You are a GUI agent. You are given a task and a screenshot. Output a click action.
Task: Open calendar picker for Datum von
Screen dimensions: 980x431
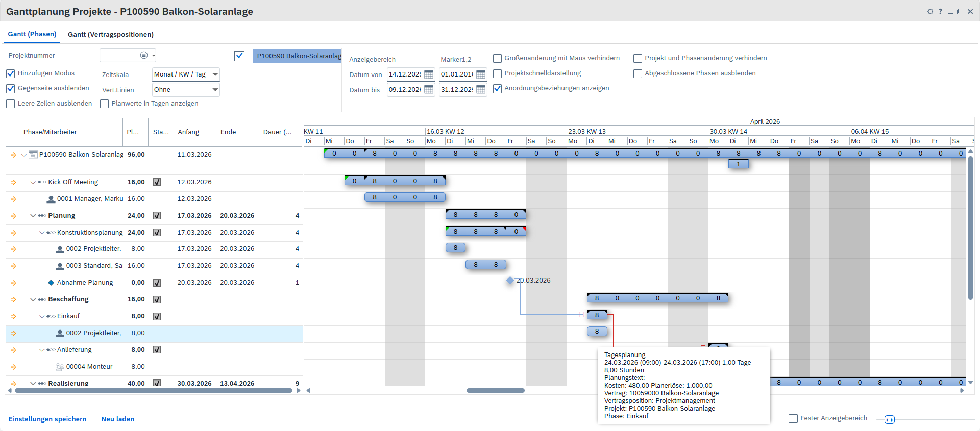tap(429, 74)
